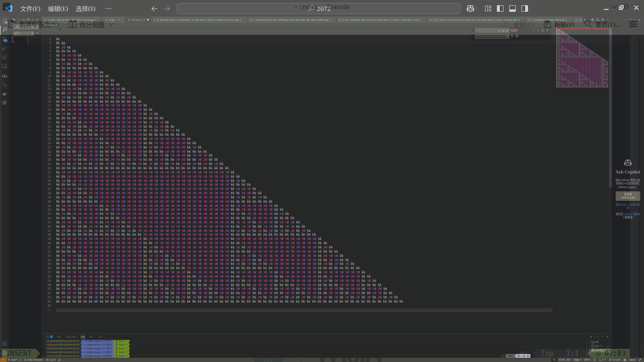Open Search in the activity bar

5,30
